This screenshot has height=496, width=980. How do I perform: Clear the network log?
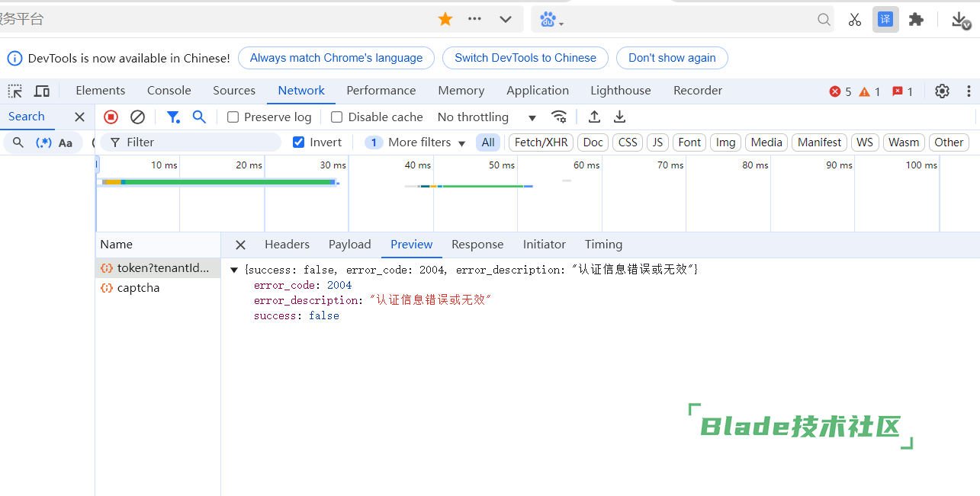point(137,117)
